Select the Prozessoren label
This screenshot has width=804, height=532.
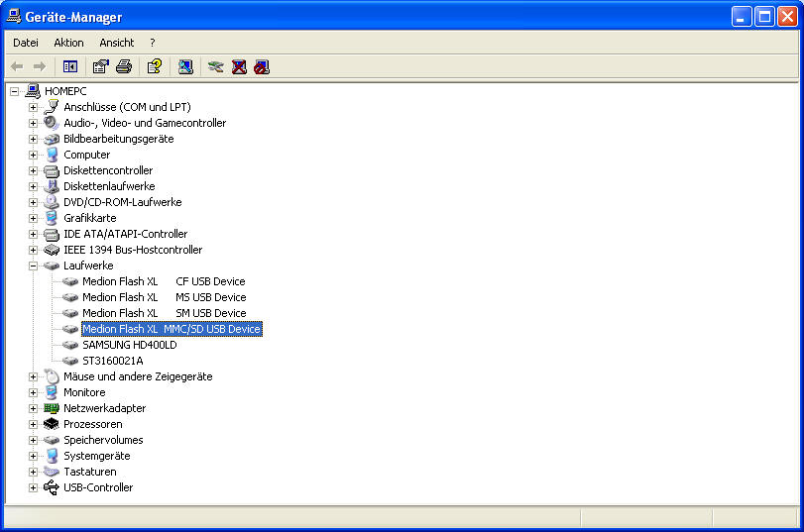pyautogui.click(x=93, y=424)
